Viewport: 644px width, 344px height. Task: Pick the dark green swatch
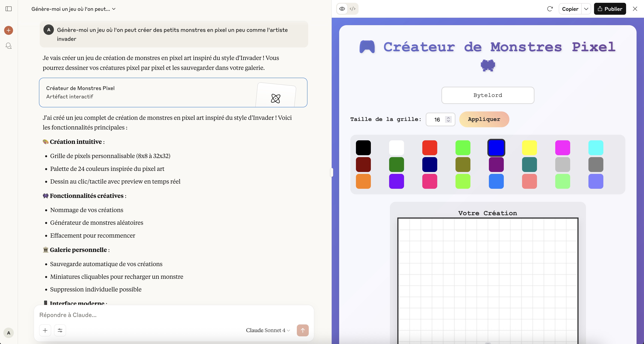[397, 164]
